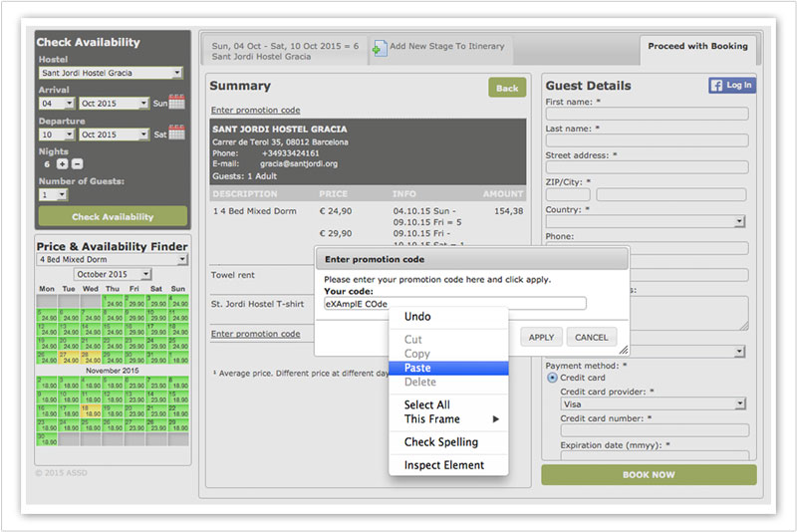Click the St. Jordi Hostel T-shirt row

pyautogui.click(x=257, y=304)
